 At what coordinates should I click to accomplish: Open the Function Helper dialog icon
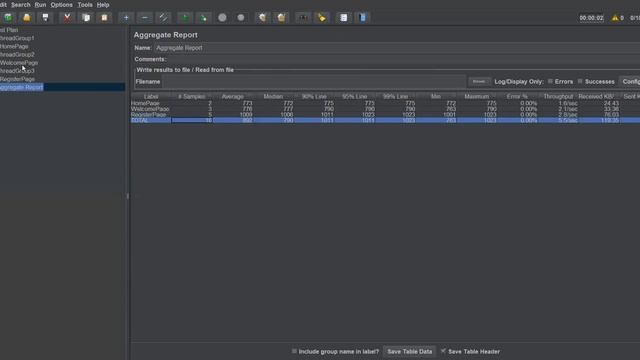click(343, 18)
